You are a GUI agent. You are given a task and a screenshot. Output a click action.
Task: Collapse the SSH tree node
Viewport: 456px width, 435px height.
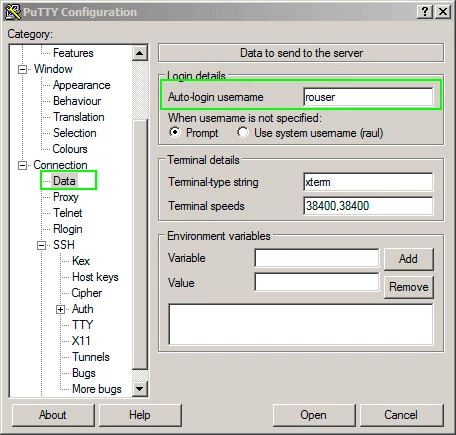pyautogui.click(x=41, y=245)
